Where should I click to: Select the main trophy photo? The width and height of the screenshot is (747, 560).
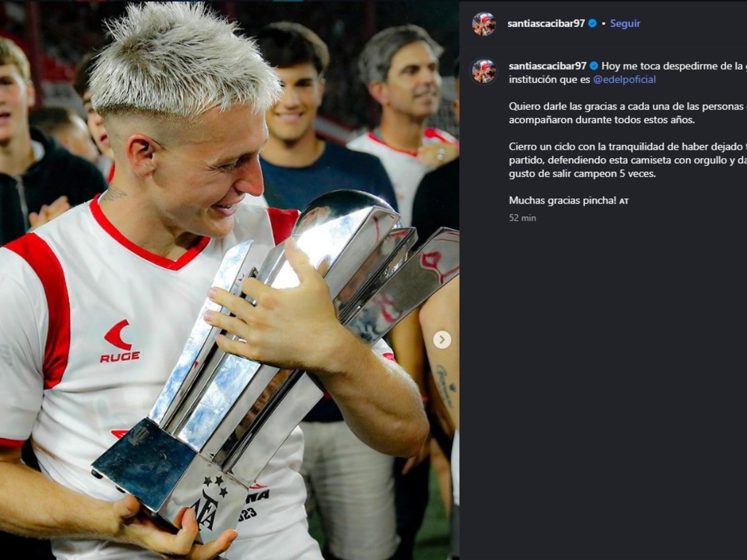coord(229,280)
